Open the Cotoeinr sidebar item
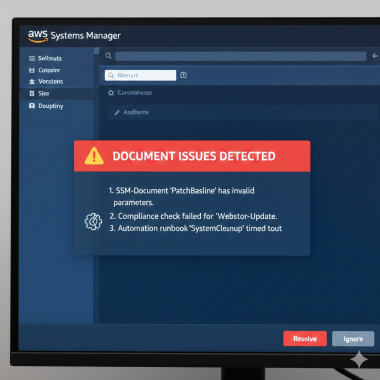This screenshot has height=380, width=380. coord(49,70)
